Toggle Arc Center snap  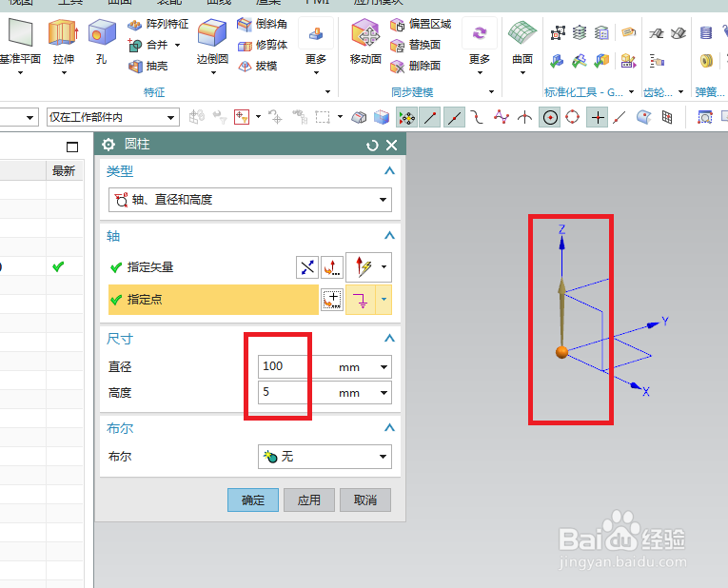click(550, 117)
